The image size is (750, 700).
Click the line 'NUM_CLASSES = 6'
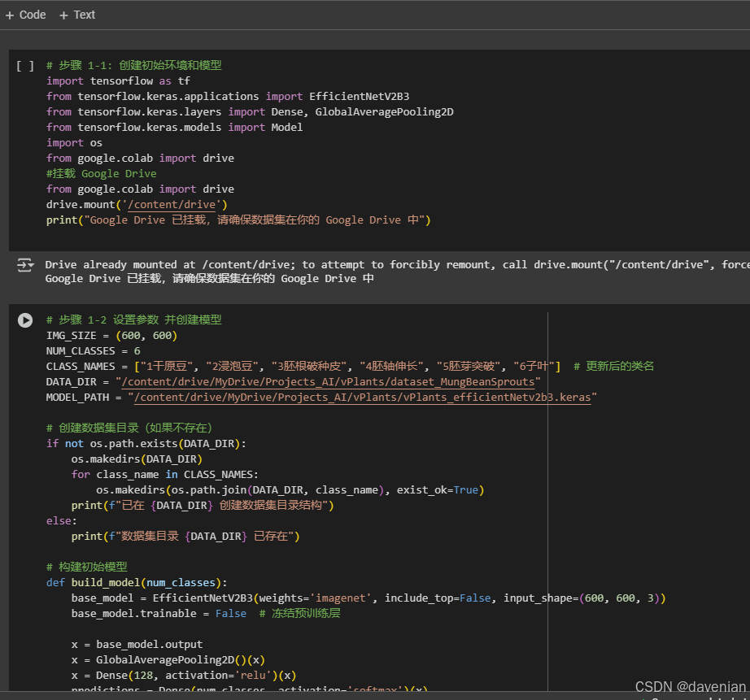point(94,351)
